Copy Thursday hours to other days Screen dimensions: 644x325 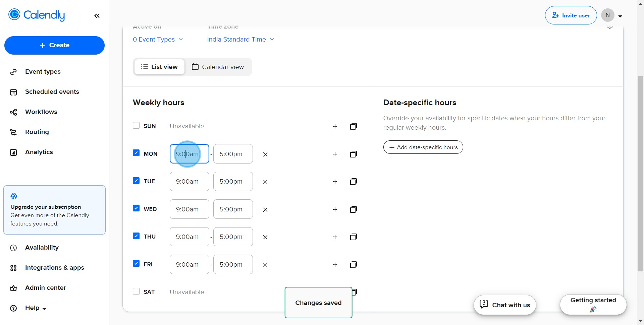pyautogui.click(x=353, y=237)
